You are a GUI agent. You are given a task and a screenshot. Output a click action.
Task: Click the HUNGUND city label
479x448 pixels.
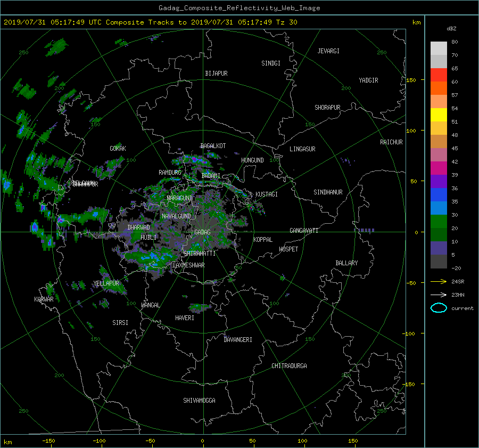252,160
